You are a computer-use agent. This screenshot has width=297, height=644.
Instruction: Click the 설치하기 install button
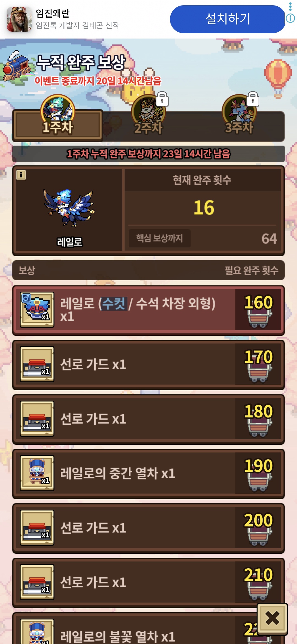[228, 19]
